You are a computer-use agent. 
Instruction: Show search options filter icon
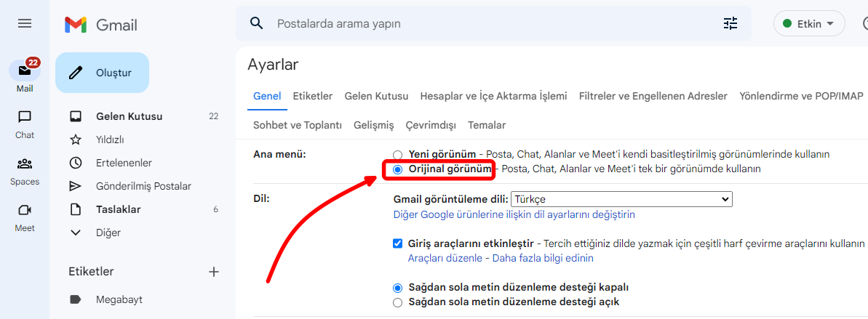[730, 24]
